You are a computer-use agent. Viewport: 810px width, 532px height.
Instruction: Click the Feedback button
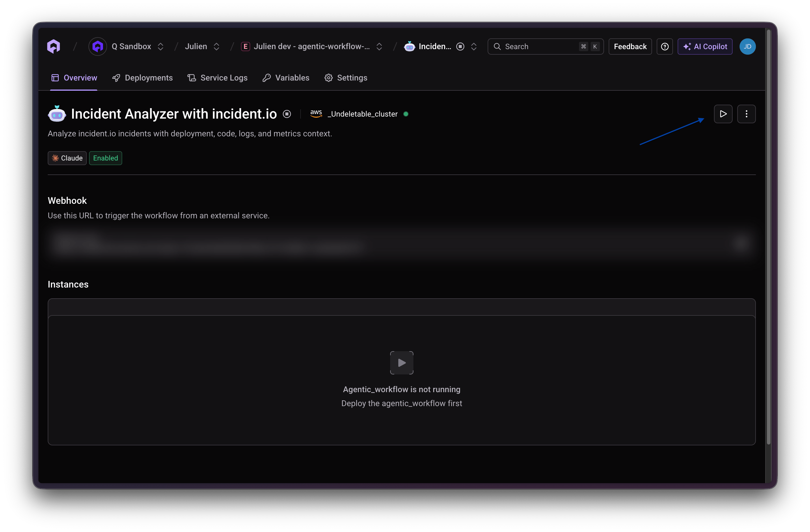630,47
